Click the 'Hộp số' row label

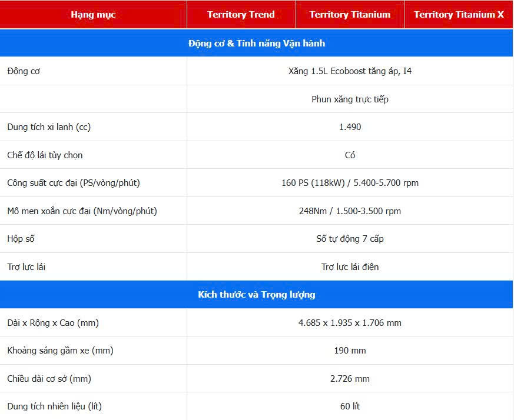coord(21,239)
